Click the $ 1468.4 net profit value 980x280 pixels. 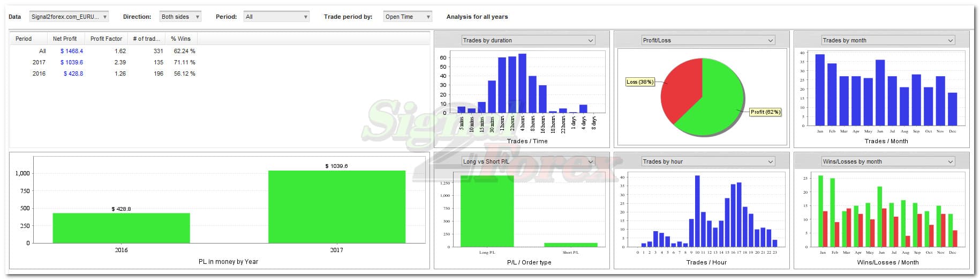pos(72,51)
